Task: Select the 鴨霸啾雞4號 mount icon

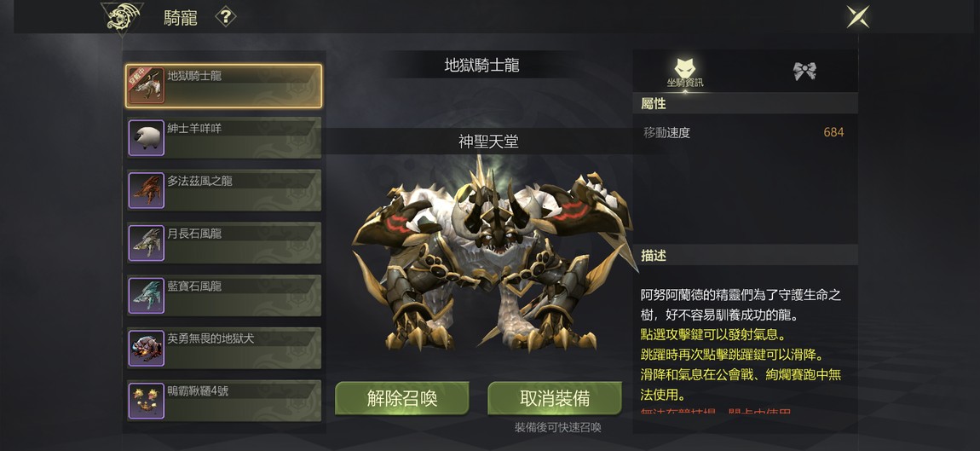Action: point(147,401)
